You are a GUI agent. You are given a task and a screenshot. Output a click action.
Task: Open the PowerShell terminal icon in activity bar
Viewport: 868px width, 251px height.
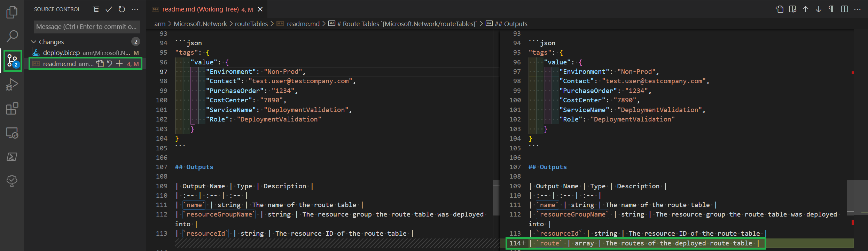[x=12, y=157]
